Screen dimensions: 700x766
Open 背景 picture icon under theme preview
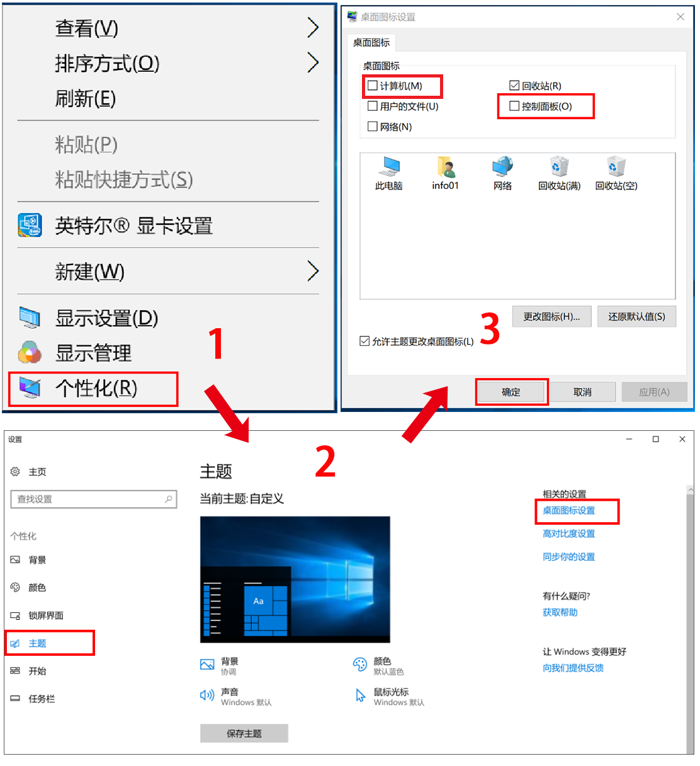[x=207, y=665]
